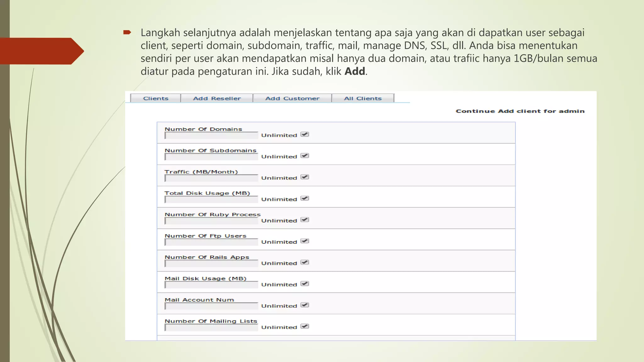Toggle Unlimited for Number Of Mailing Lists

(x=305, y=327)
